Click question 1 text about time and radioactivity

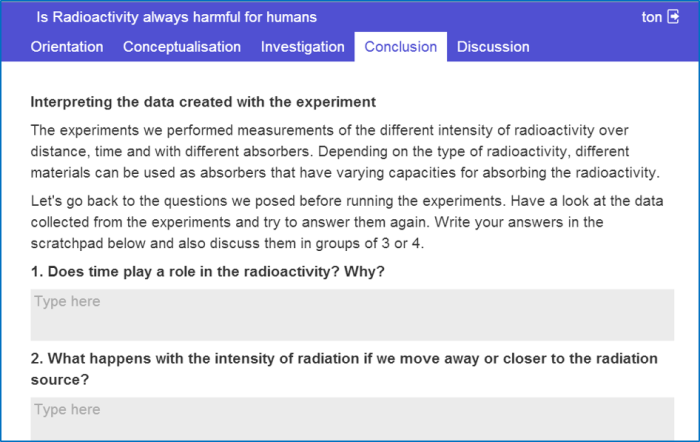[208, 272]
